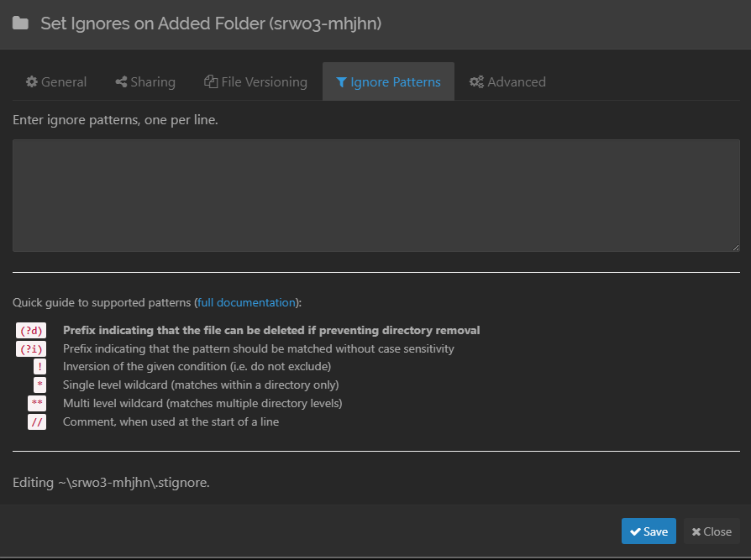The width and height of the screenshot is (751, 560).
Task: Click the text area resize handle
Action: click(735, 247)
